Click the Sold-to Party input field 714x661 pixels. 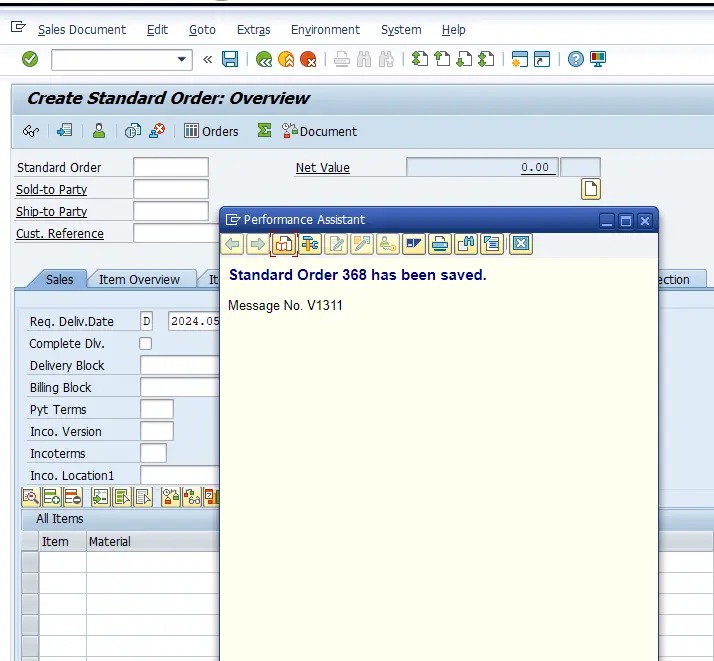click(171, 189)
